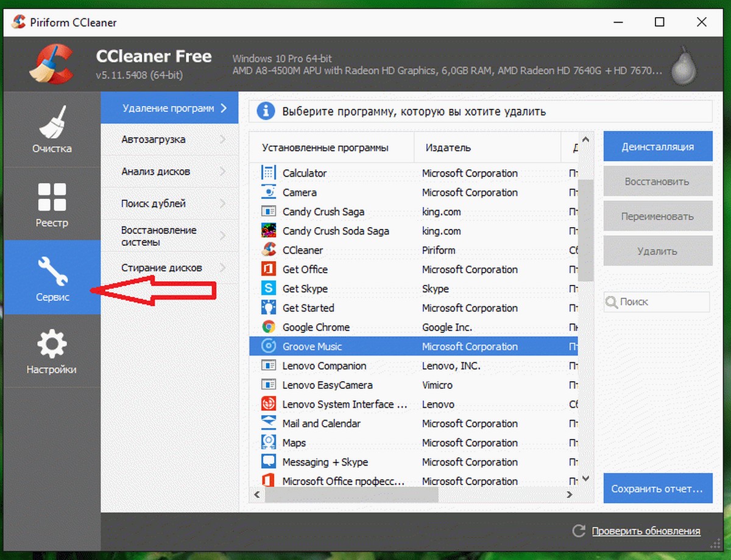Click the Camera app icon

268,192
